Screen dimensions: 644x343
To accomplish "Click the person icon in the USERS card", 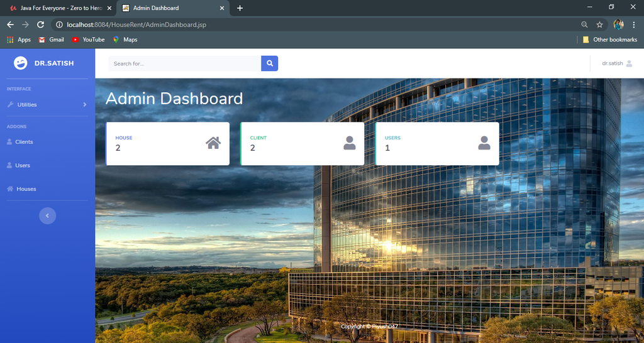I will [x=484, y=143].
